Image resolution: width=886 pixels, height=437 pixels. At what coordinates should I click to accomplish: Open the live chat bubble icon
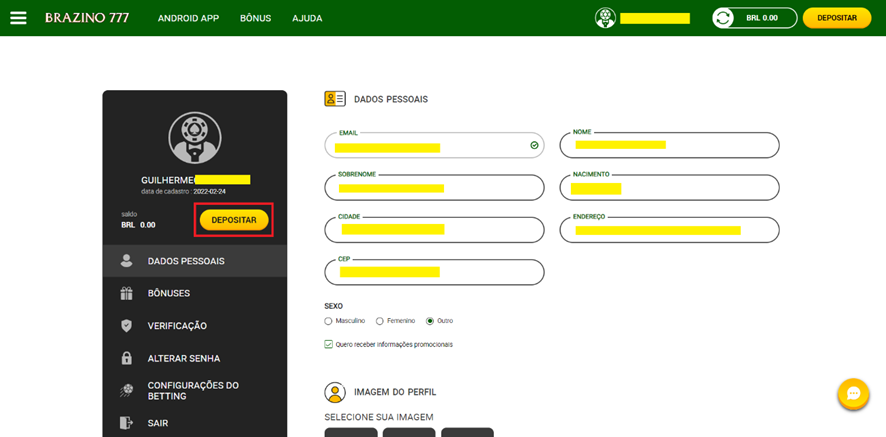(x=853, y=394)
